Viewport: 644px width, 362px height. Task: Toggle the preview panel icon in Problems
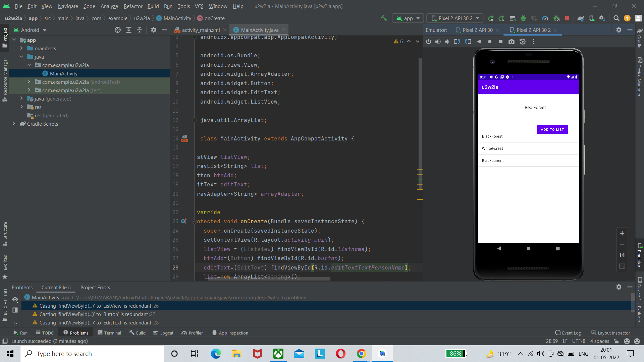pos(15,310)
